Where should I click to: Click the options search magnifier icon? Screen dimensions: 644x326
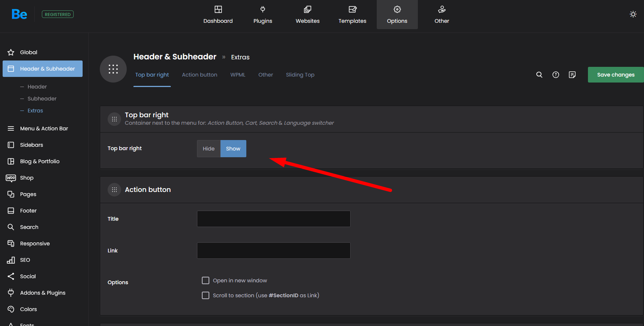pos(539,75)
